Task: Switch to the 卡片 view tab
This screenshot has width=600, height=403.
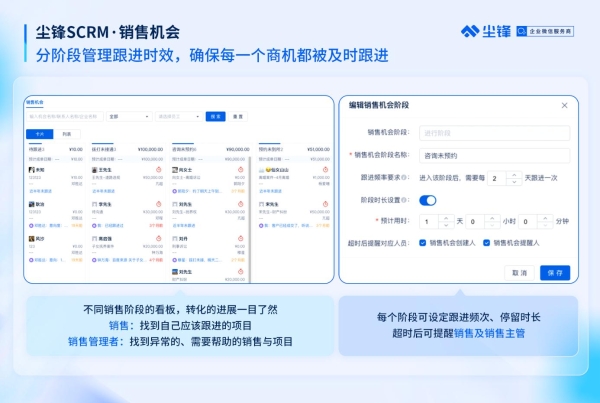Action: [40, 134]
